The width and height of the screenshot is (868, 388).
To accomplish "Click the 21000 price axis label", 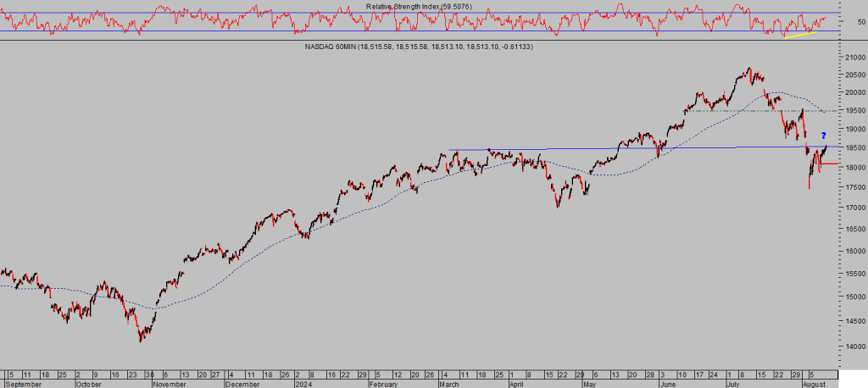I will (854, 58).
